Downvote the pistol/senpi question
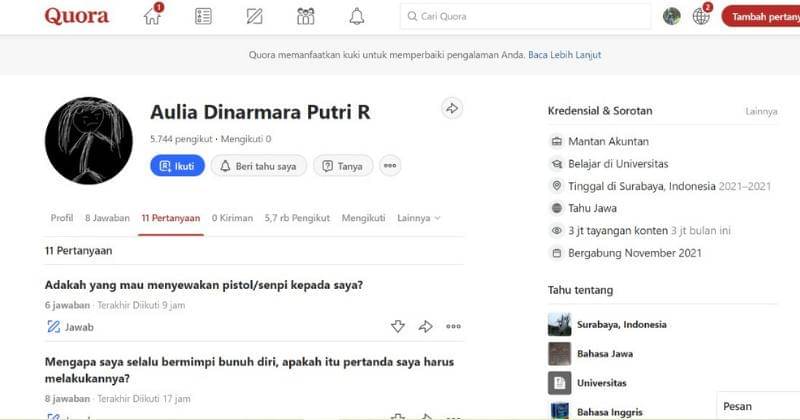This screenshot has height=420, width=800. click(397, 327)
